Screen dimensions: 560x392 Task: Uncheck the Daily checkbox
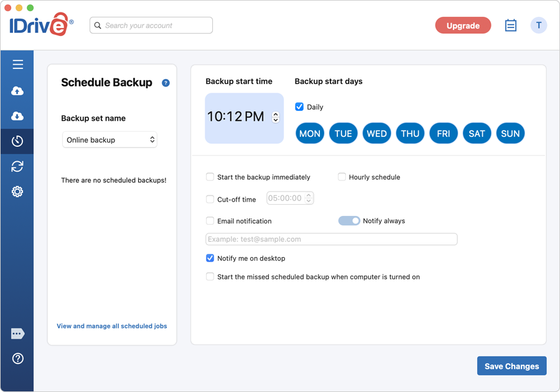(x=299, y=107)
